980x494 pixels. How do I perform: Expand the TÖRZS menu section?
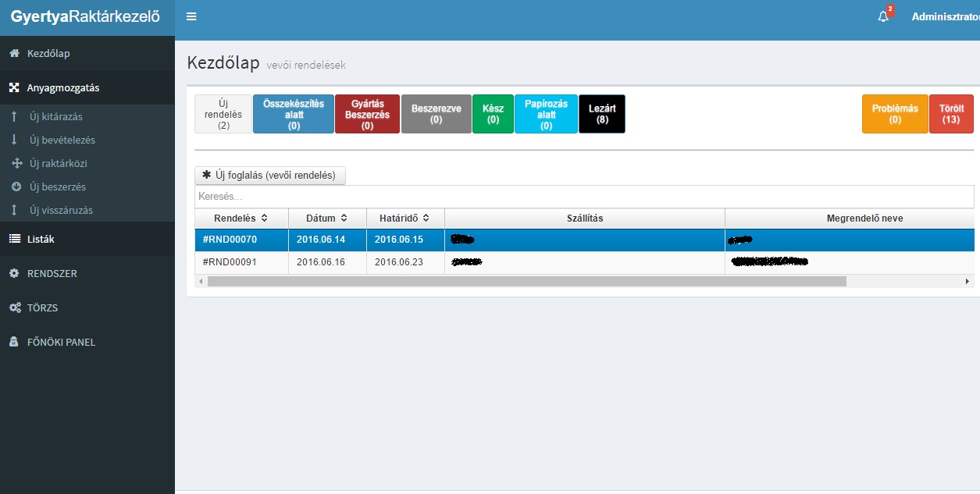87,308
